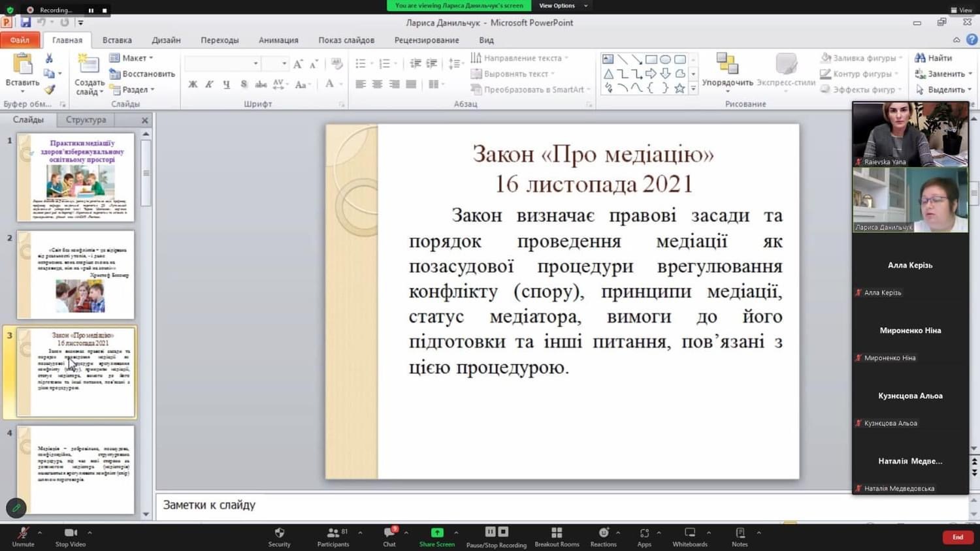Open the Zoom Chat icon
This screenshot has height=551, width=980.
[389, 533]
